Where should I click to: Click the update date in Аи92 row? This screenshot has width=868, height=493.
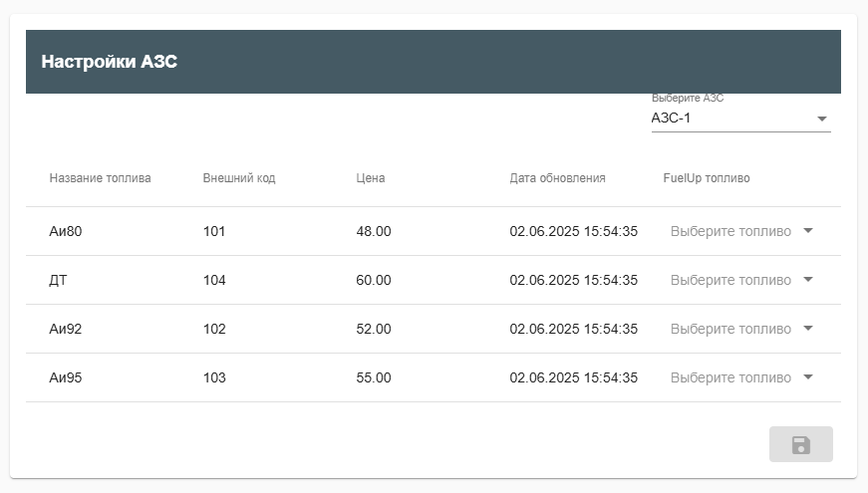(x=573, y=329)
